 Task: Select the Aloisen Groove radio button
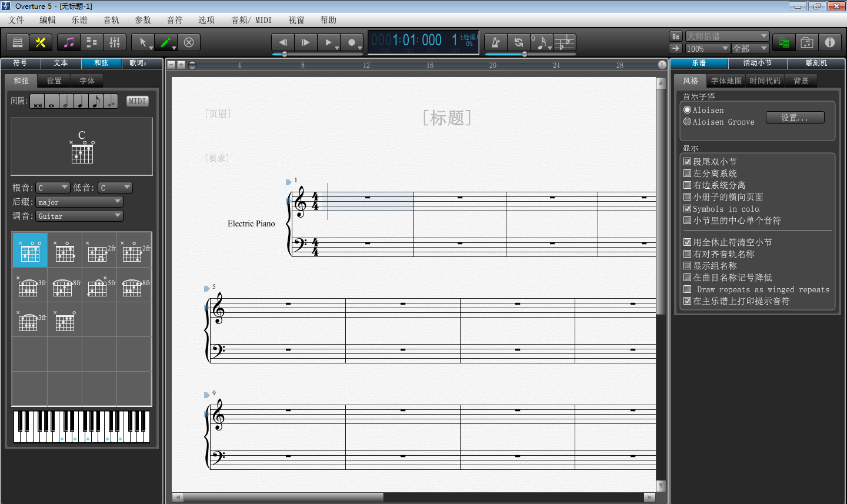point(686,122)
